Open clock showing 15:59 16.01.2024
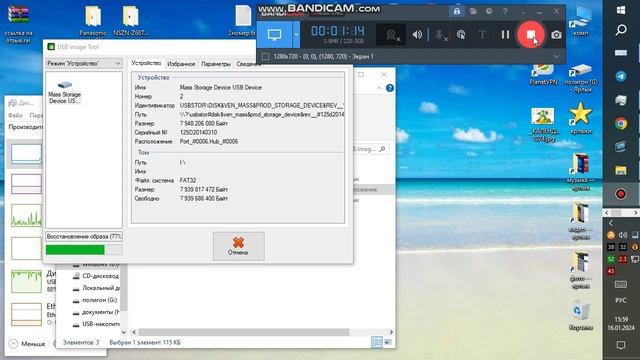This screenshot has width=640, height=360. coord(621,323)
